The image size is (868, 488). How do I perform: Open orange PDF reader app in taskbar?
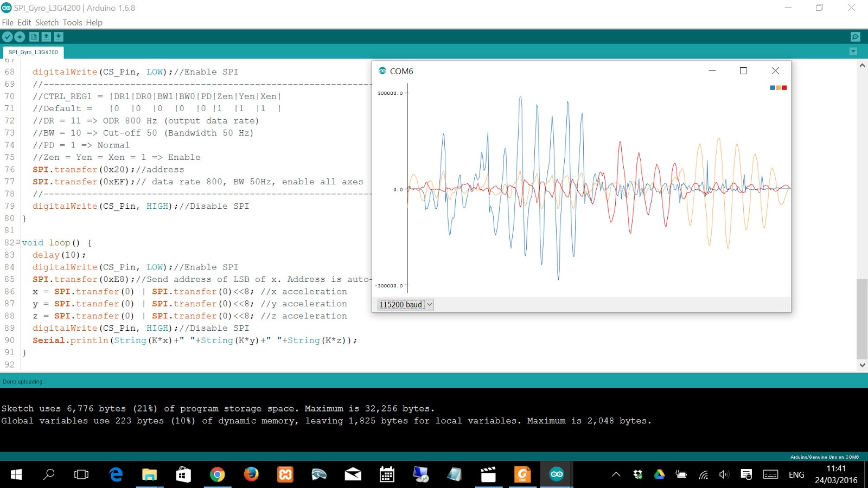[522, 474]
